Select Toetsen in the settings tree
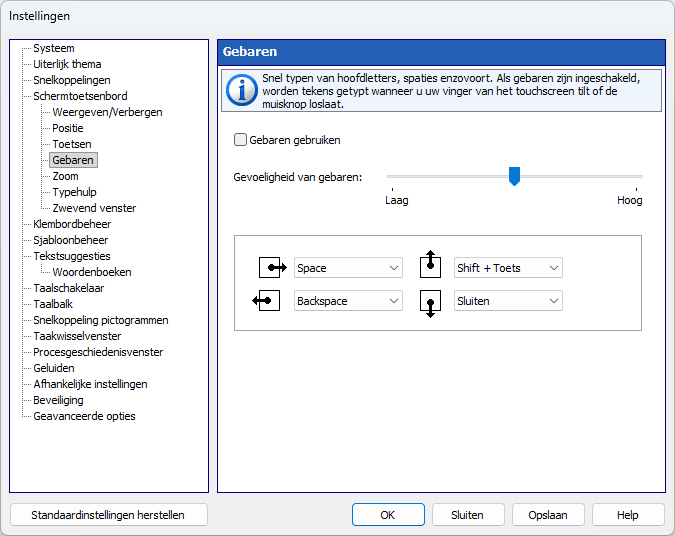Screen dimensions: 675x536 (72, 144)
